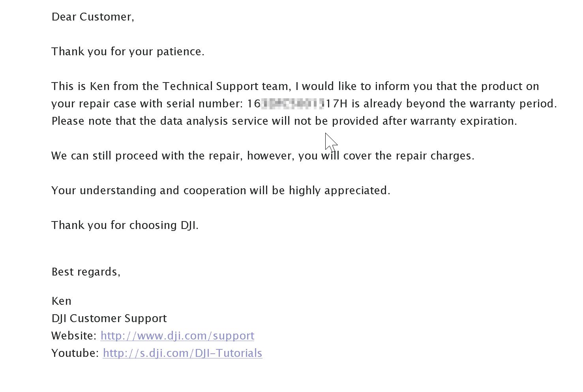Viewport: 583px width, 392px height.
Task: Click the "Ken" signature name
Action: [62, 301]
